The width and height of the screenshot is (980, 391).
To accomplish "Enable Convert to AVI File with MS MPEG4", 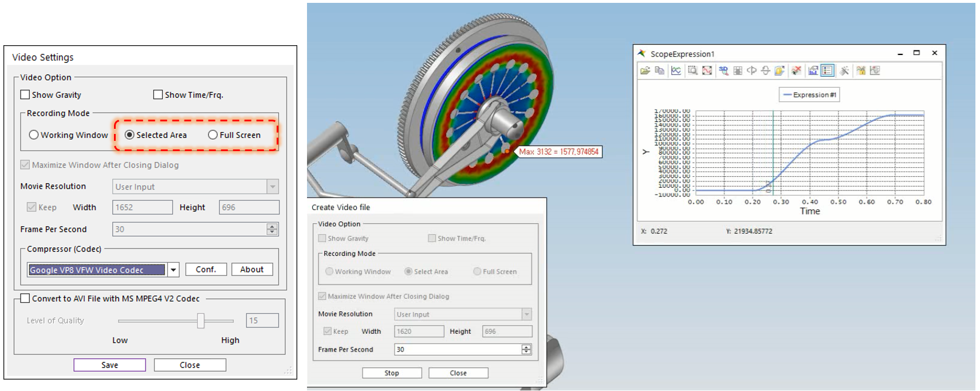I will [x=25, y=298].
